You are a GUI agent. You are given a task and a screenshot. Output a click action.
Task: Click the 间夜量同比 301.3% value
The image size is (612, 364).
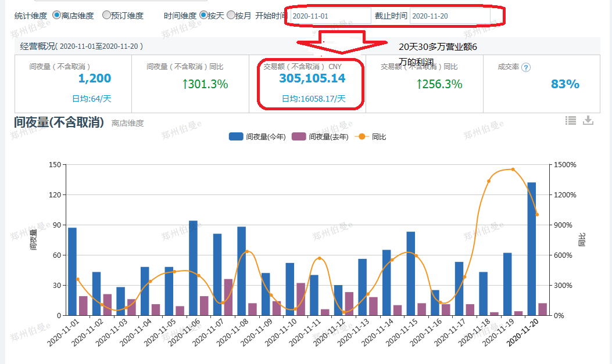(205, 84)
